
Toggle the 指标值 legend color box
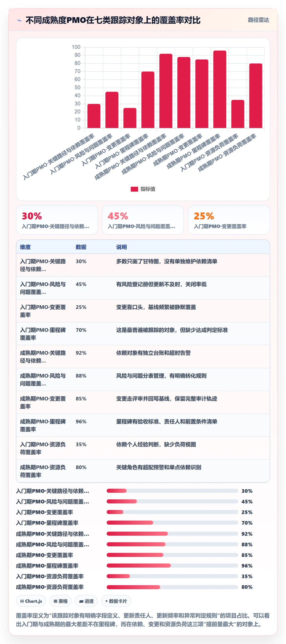tap(134, 189)
